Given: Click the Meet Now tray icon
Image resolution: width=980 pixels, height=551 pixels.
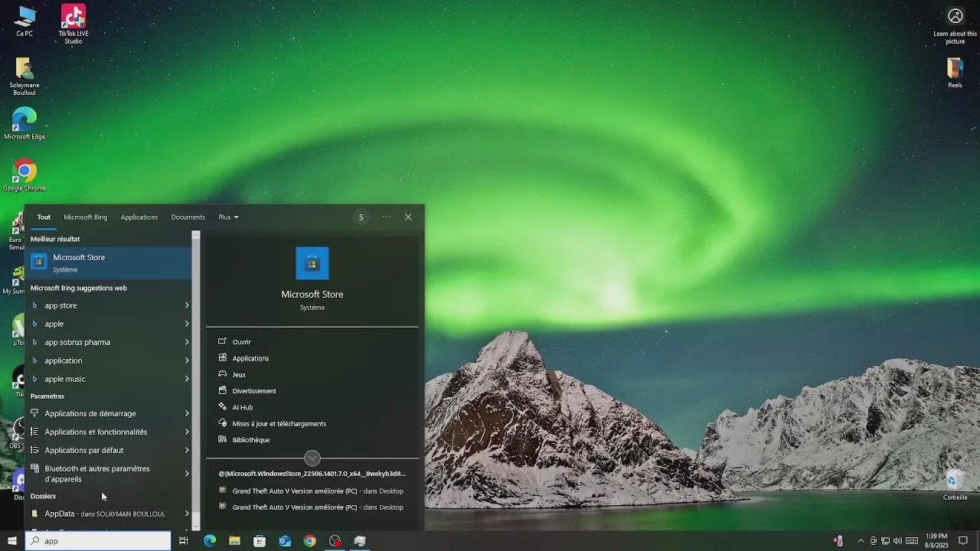Looking at the screenshot, I should tap(873, 541).
